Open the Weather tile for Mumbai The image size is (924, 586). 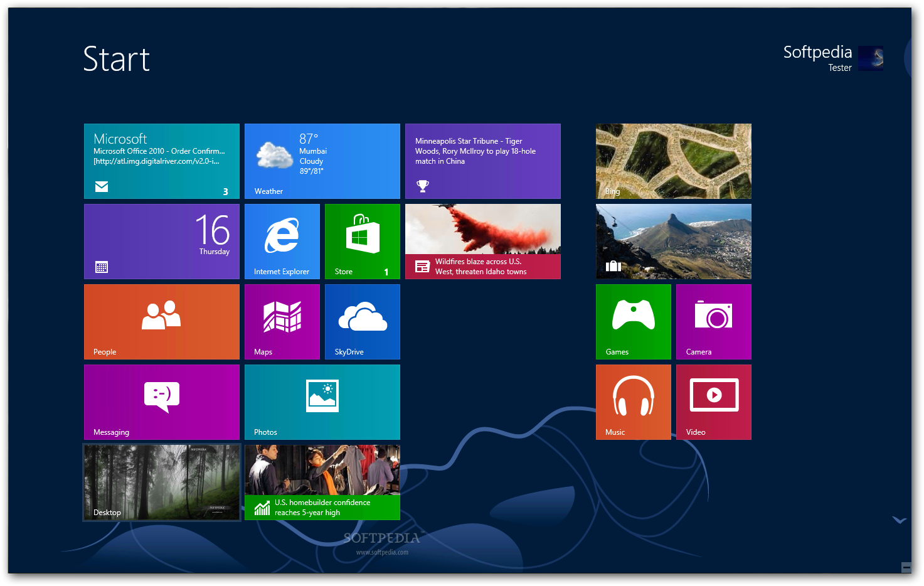coord(322,161)
